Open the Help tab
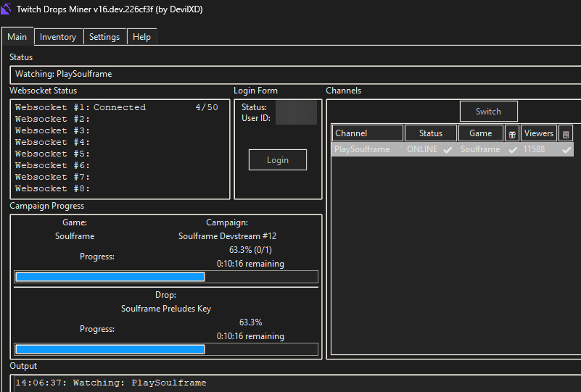 (142, 37)
